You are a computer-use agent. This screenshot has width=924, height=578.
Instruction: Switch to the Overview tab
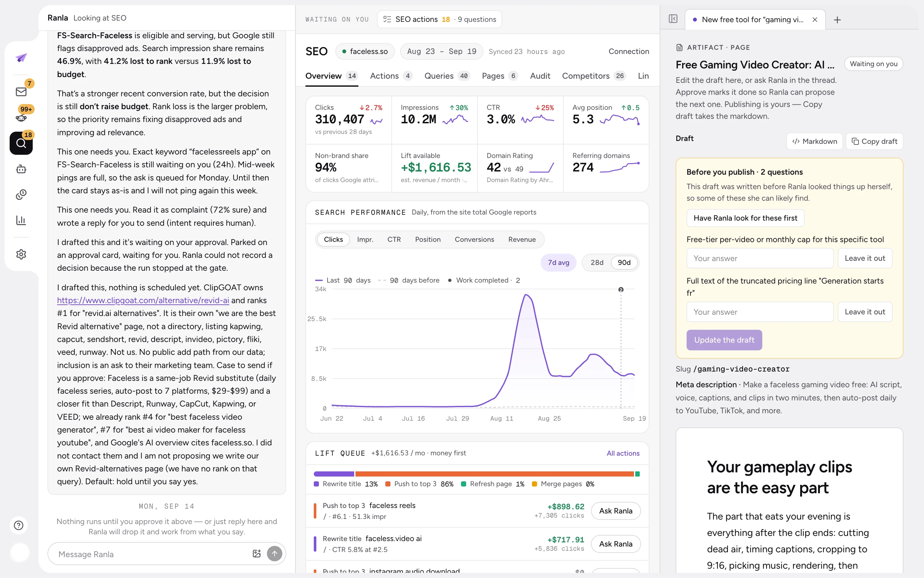coord(331,76)
